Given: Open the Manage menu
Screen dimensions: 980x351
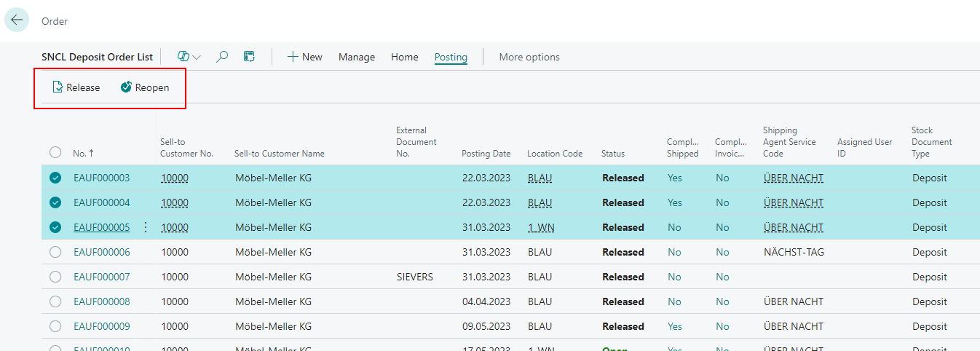Looking at the screenshot, I should [x=357, y=57].
